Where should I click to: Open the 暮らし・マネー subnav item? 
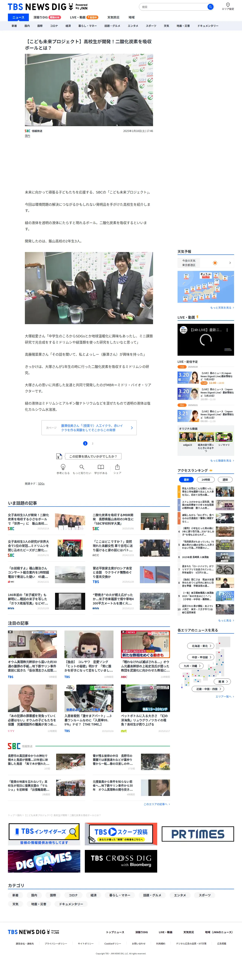coord(87,26)
